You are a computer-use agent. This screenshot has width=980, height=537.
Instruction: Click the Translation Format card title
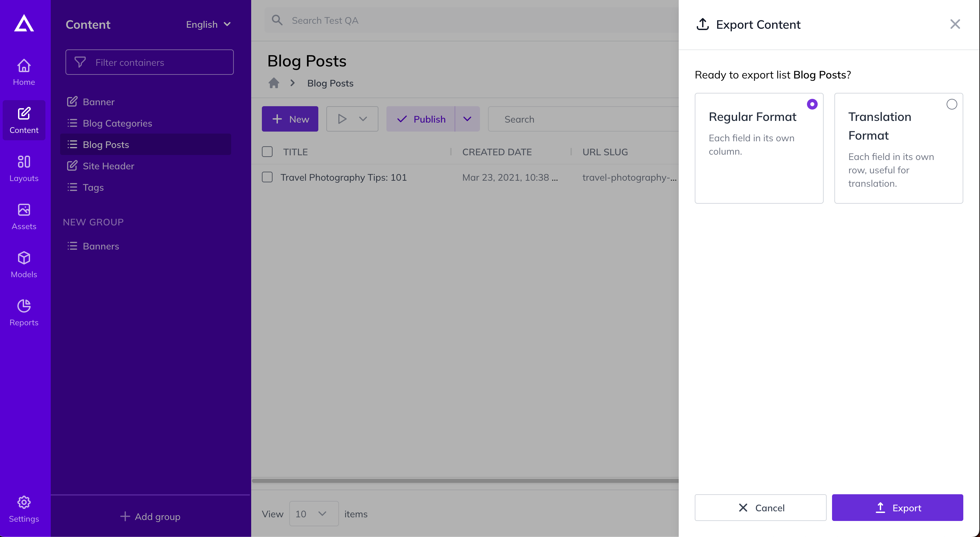pos(879,126)
